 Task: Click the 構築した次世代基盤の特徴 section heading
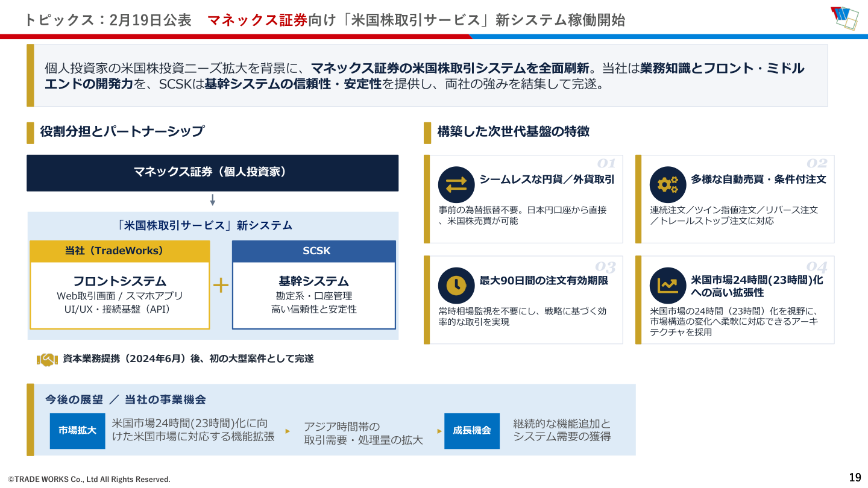pos(513,131)
